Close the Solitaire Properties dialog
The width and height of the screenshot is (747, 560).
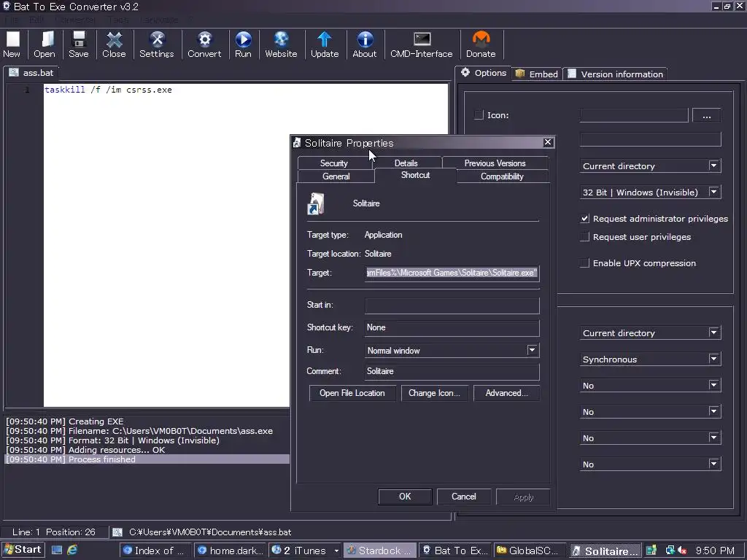tap(548, 142)
